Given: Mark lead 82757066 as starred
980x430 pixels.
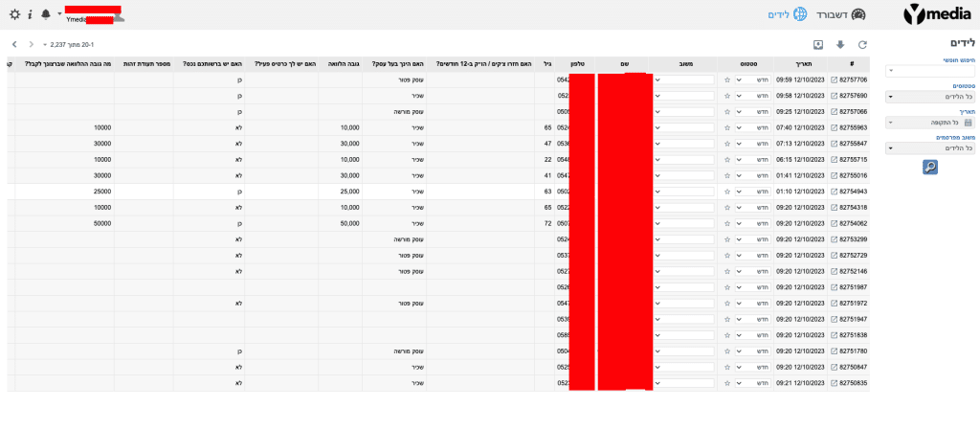Looking at the screenshot, I should 727,112.
